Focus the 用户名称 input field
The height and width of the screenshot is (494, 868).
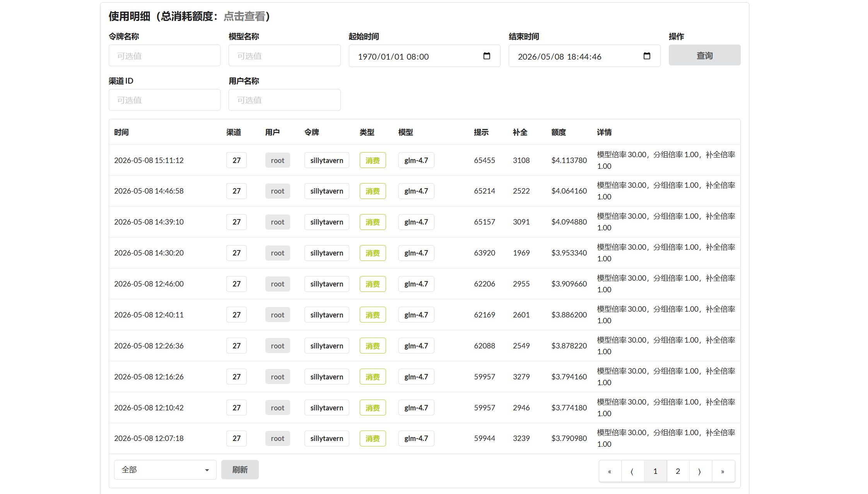tap(284, 100)
